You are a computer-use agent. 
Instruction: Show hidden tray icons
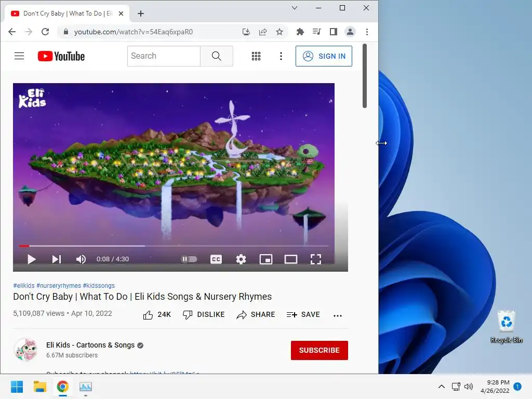click(x=442, y=387)
